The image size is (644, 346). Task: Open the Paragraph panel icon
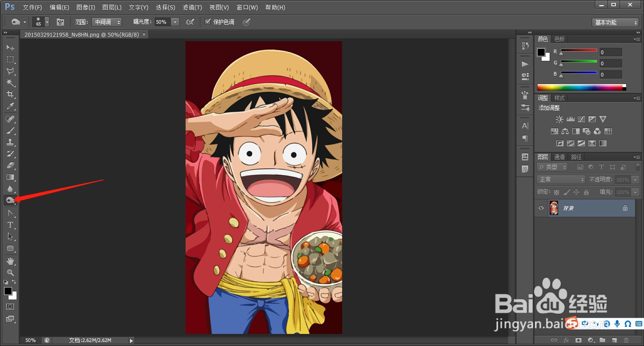click(525, 139)
